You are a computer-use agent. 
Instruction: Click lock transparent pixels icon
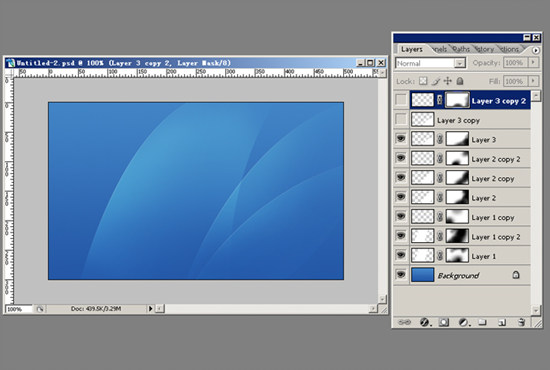point(423,81)
